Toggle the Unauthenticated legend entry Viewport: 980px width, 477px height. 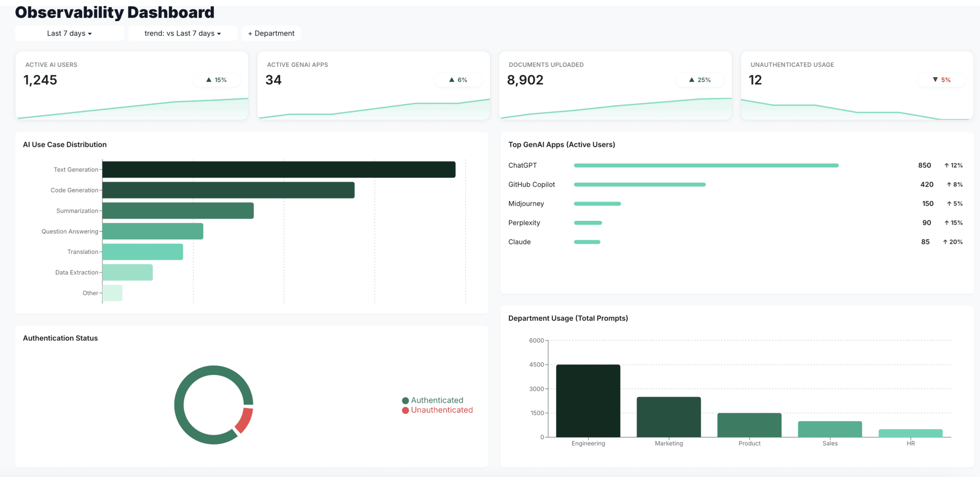click(x=437, y=410)
